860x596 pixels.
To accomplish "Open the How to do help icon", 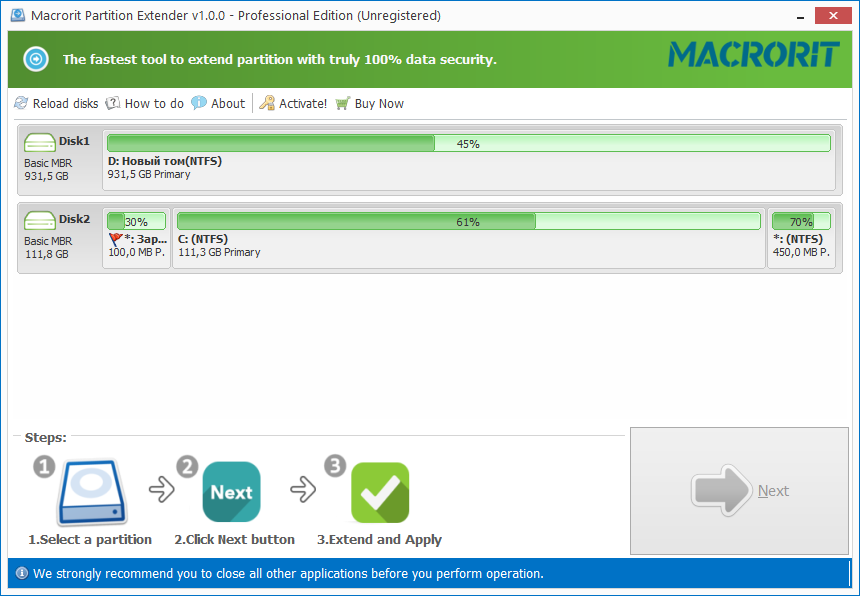I will coord(115,103).
